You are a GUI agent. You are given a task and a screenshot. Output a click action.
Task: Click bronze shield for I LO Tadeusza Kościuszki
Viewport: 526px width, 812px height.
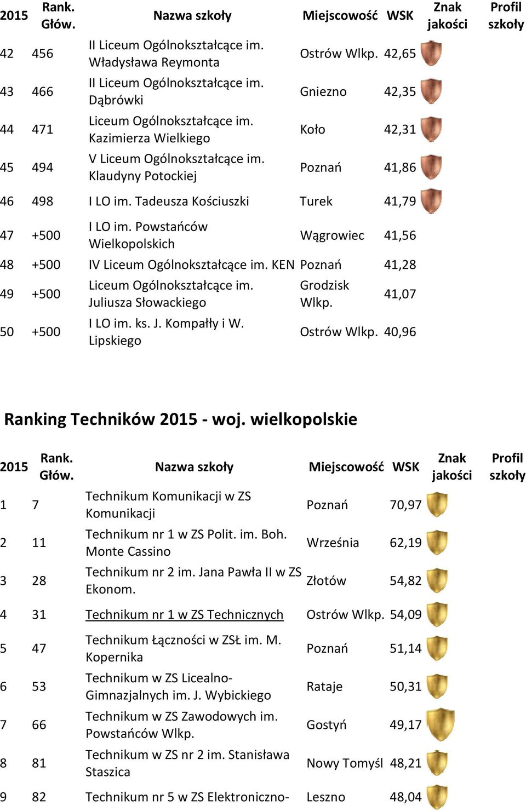pyautogui.click(x=431, y=201)
